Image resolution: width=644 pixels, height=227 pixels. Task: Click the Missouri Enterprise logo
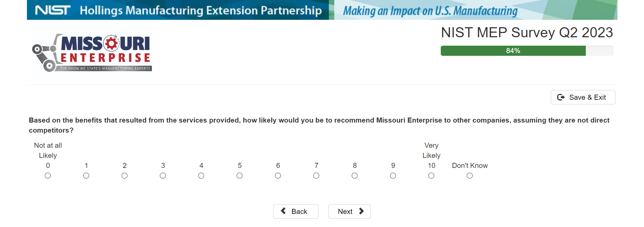click(x=92, y=53)
